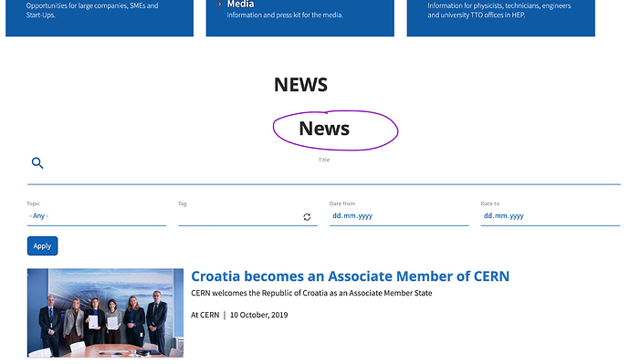
Task: Set the Date to field
Action: [551, 216]
